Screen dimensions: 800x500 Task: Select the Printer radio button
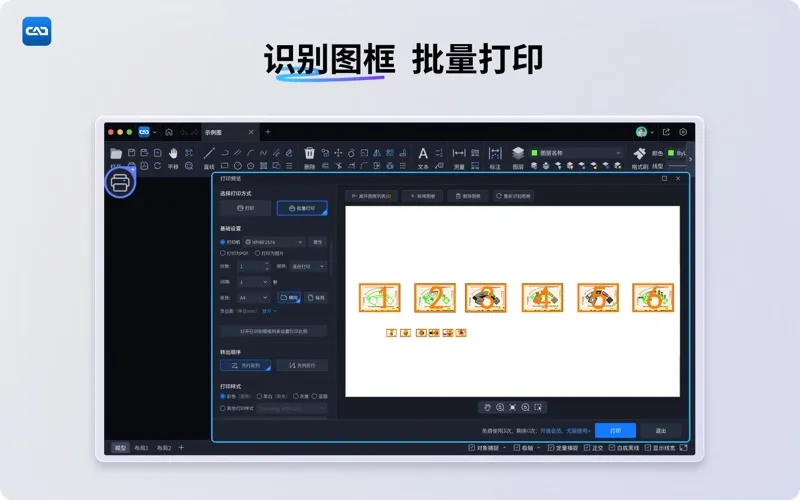(222, 242)
